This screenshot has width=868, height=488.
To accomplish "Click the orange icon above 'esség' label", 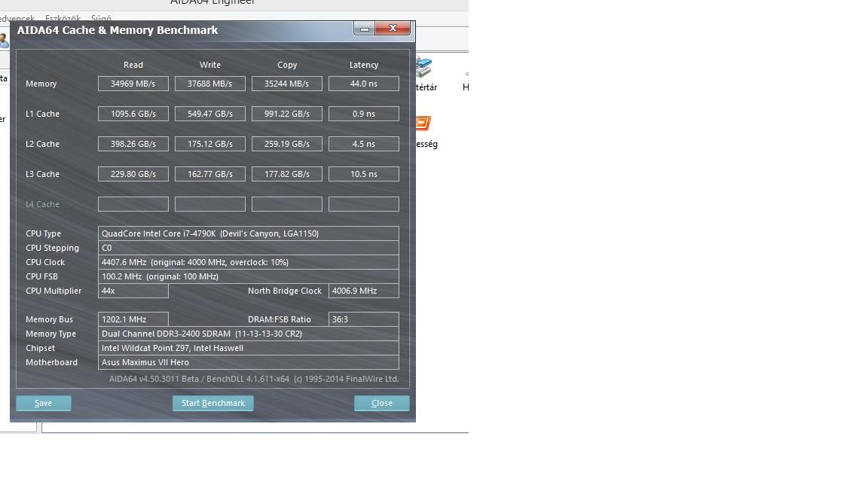I will point(423,123).
